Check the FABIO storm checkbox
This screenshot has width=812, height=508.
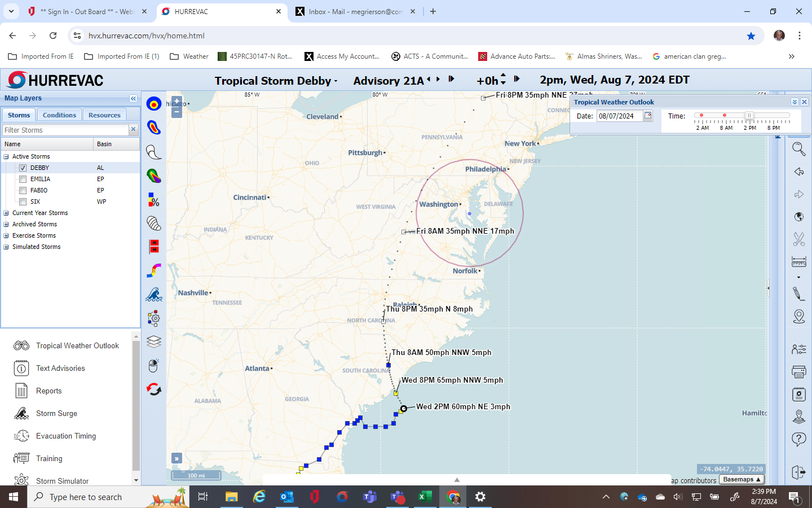click(23, 190)
